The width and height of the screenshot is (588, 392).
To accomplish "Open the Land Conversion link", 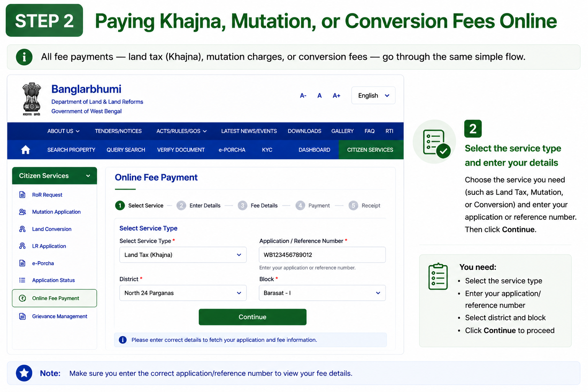I will 52,229.
